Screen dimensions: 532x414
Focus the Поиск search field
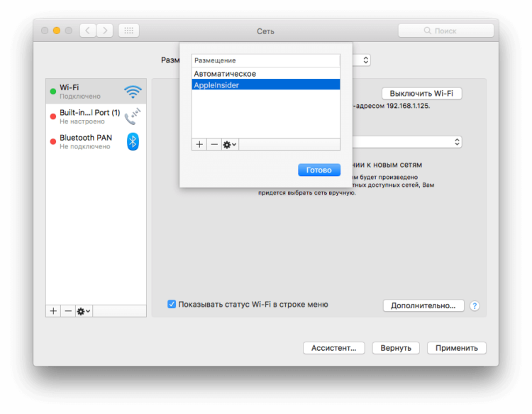(446, 31)
